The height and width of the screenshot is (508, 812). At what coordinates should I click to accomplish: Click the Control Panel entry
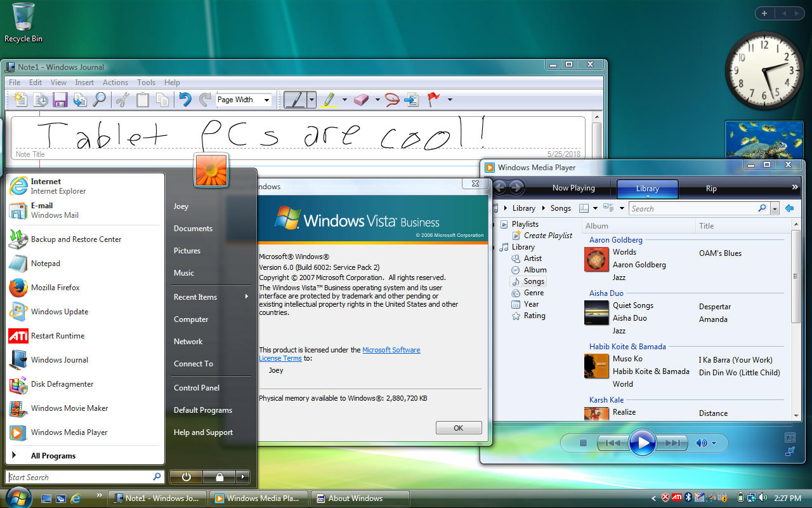(x=197, y=388)
